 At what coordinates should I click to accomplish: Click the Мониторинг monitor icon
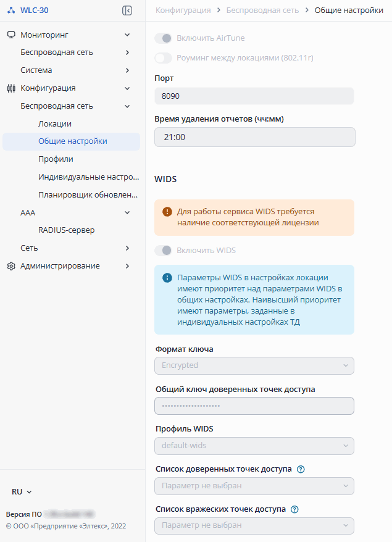pos(11,35)
